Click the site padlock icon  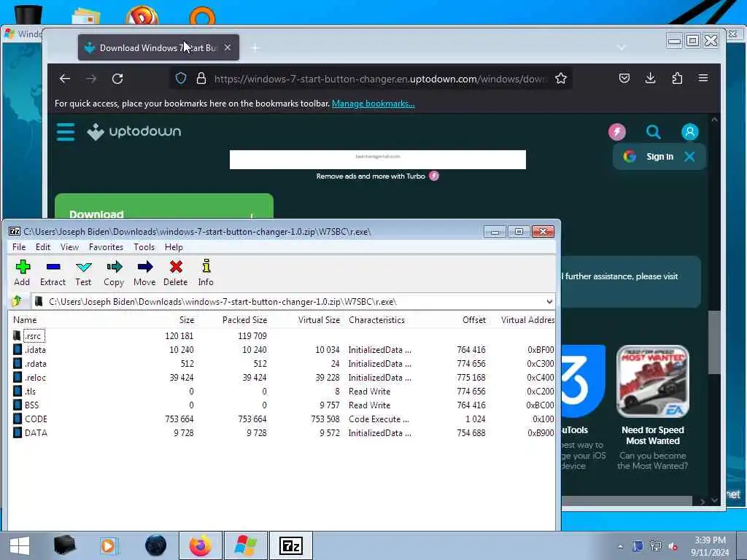(x=201, y=78)
